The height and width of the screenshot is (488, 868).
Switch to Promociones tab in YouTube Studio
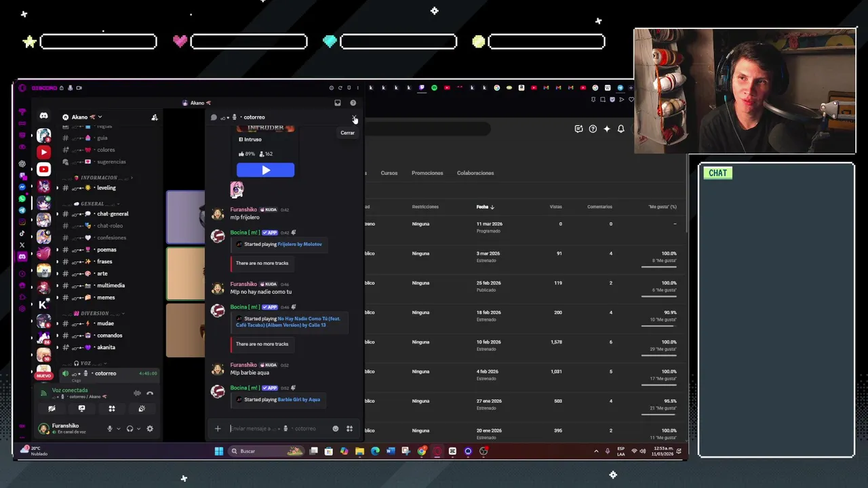[x=427, y=173]
